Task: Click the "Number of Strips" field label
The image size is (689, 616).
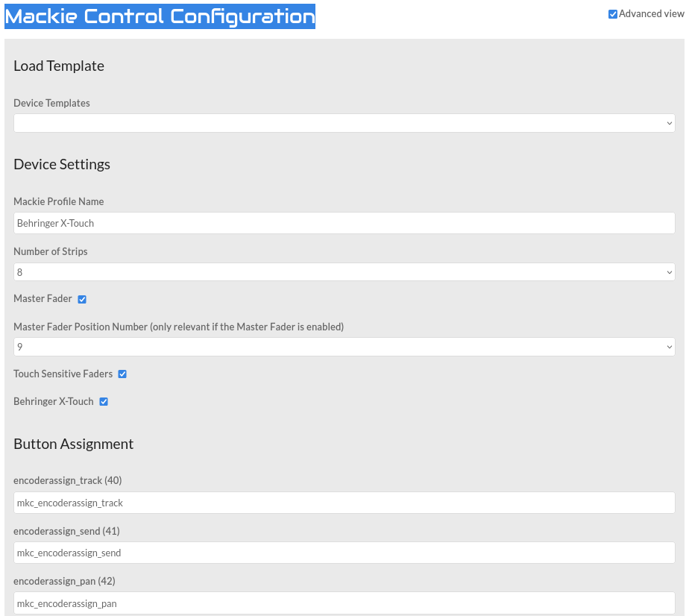Action: tap(51, 252)
